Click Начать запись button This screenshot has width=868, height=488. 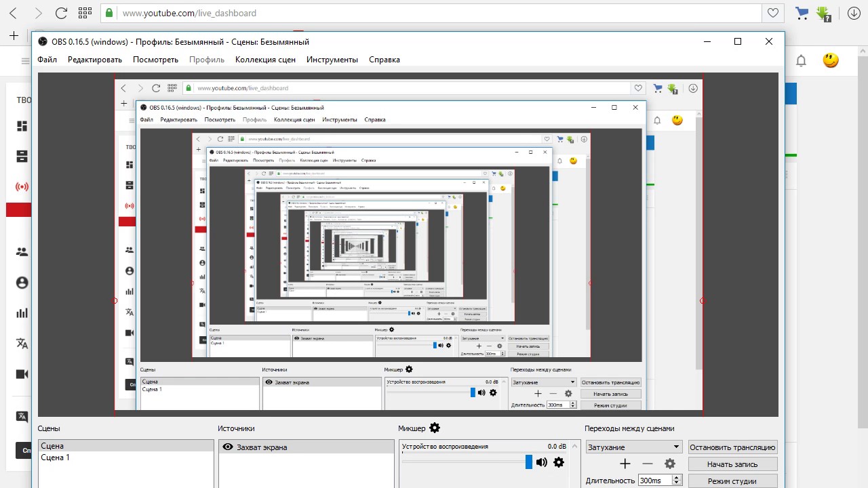tap(732, 464)
